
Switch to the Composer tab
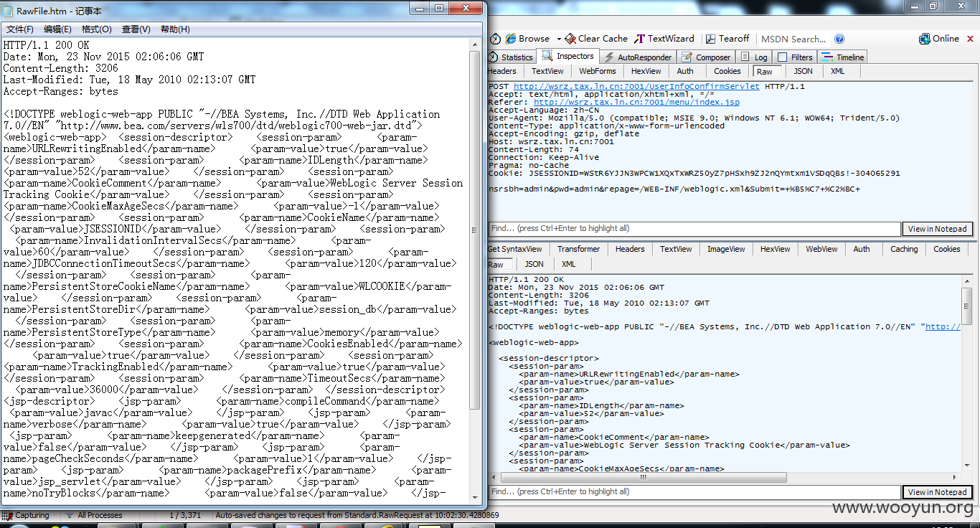(706, 57)
